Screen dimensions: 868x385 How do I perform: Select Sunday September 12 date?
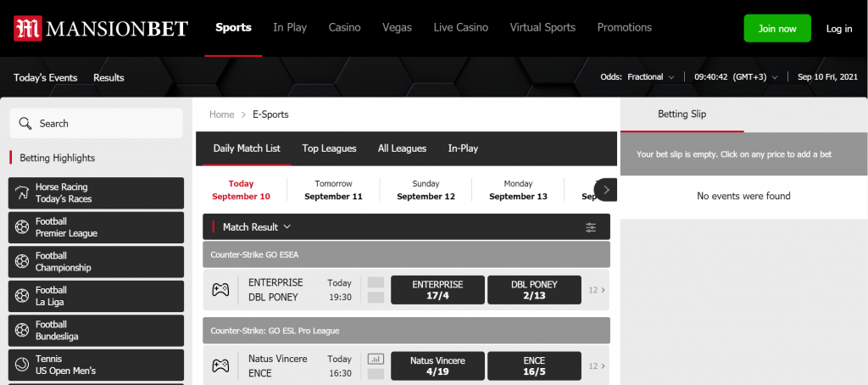pos(426,190)
